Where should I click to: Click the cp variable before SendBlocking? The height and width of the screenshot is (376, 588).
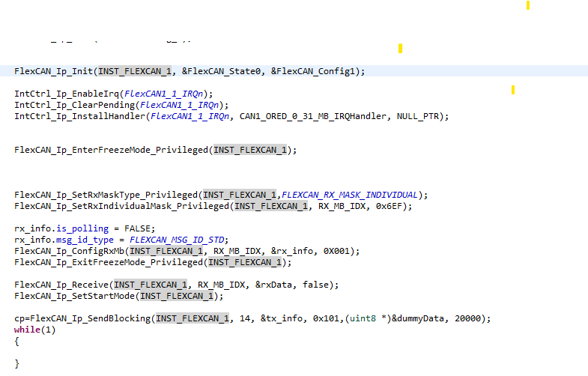point(19,318)
